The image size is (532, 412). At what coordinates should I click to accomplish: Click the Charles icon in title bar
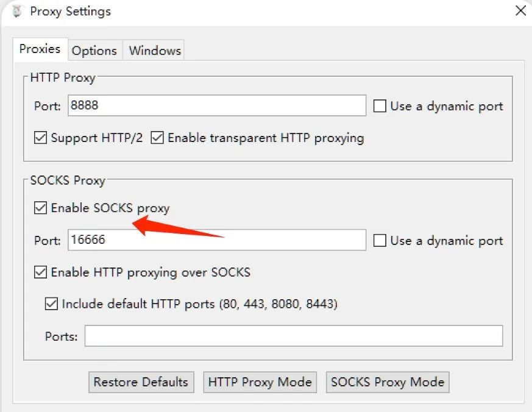pos(16,11)
